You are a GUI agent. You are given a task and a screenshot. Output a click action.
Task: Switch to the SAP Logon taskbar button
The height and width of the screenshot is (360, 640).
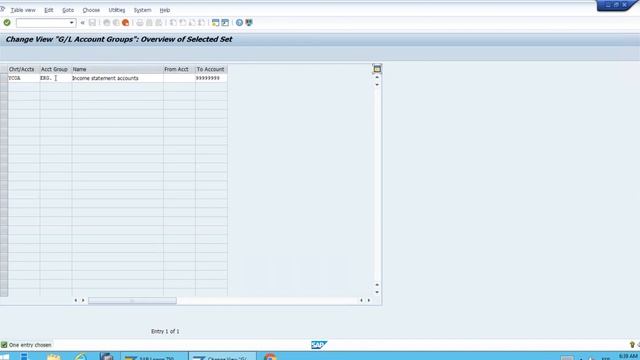coord(154,356)
